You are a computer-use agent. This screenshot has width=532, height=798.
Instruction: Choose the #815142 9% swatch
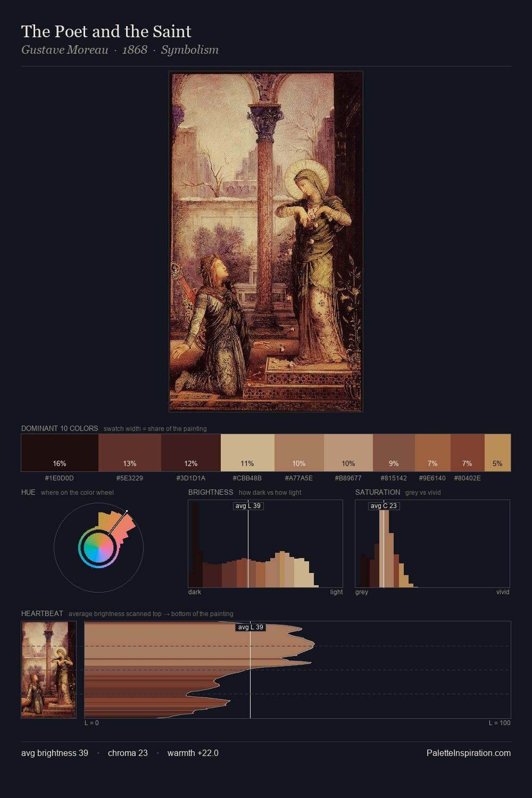[x=394, y=453]
